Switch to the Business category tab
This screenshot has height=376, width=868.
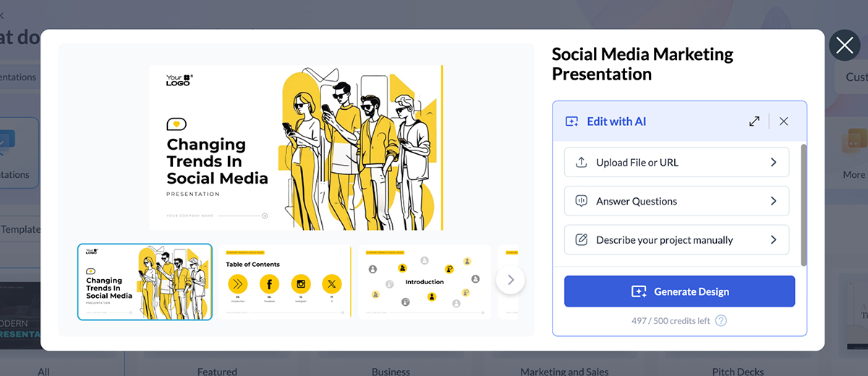391,371
